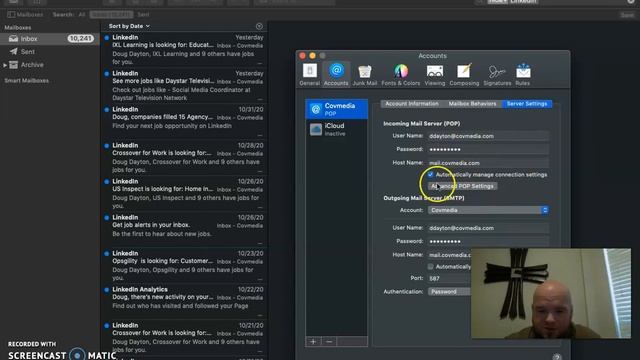The height and width of the screenshot is (360, 640).
Task: Open LinkedIn email about Daystar Television
Action: (184, 85)
